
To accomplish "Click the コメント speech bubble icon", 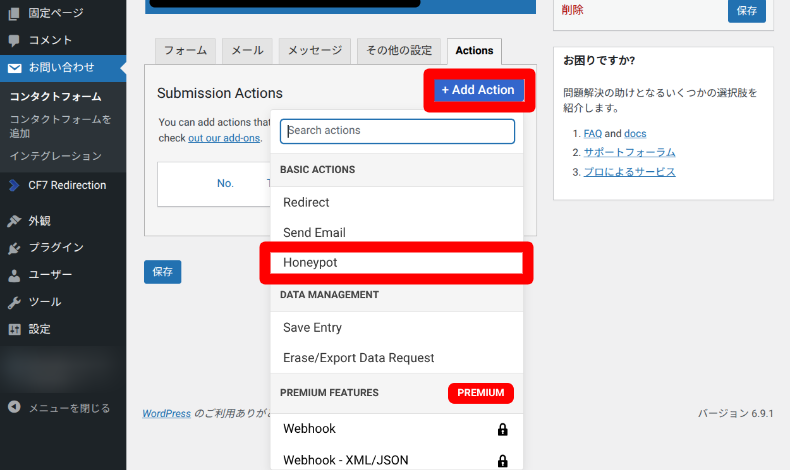I will [x=14, y=40].
